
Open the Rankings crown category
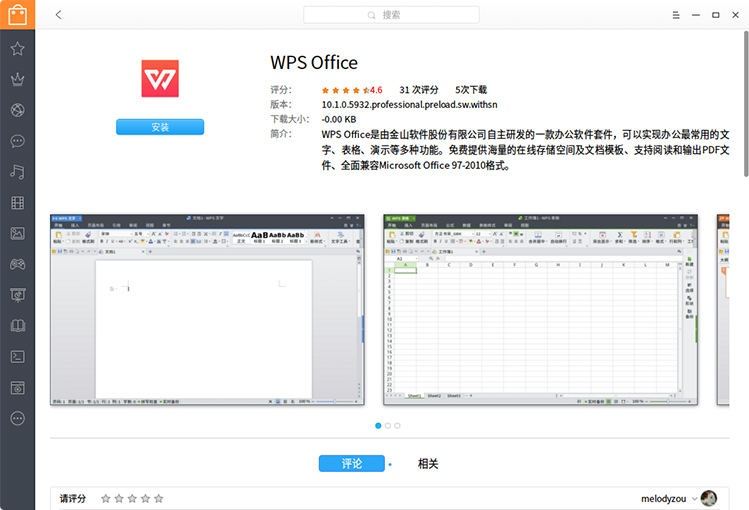(17, 79)
